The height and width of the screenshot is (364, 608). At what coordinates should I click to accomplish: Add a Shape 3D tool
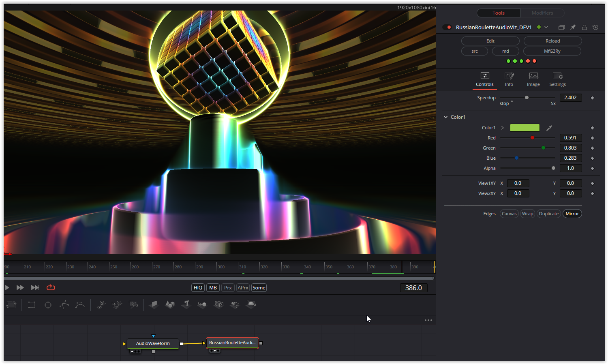click(170, 304)
